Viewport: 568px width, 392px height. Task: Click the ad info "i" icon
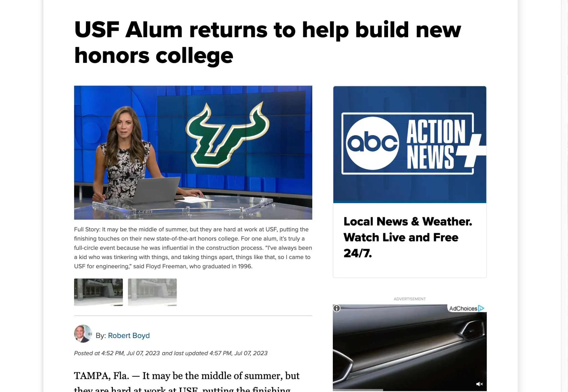click(337, 308)
